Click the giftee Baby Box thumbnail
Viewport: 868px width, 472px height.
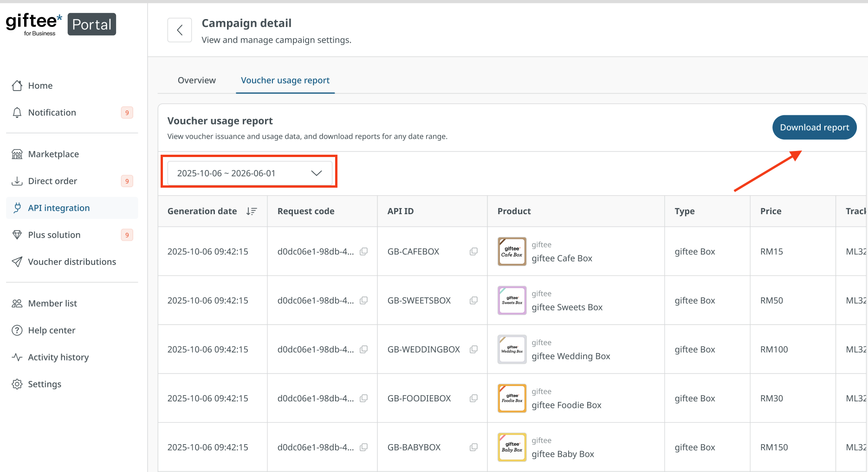tap(512, 447)
